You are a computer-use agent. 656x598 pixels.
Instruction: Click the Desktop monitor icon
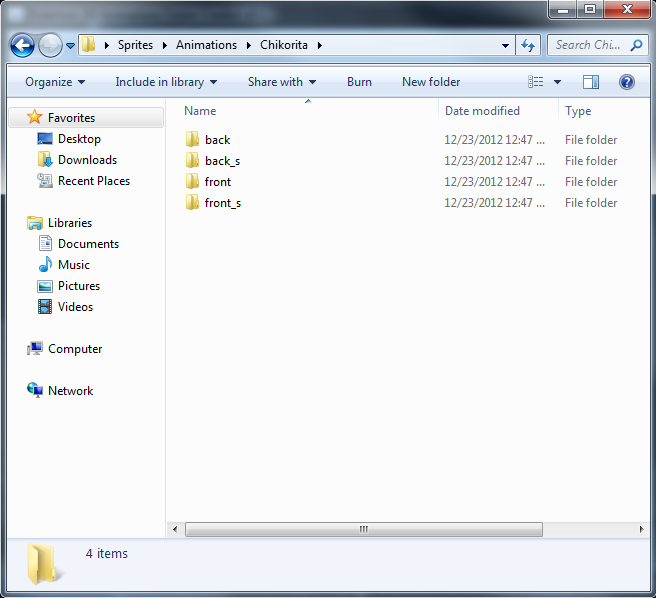45,139
